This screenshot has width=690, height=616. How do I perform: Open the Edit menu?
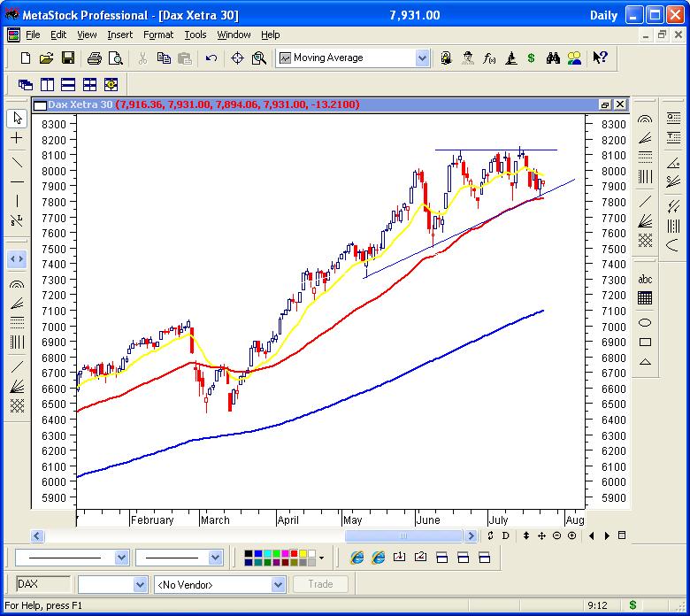click(x=58, y=35)
